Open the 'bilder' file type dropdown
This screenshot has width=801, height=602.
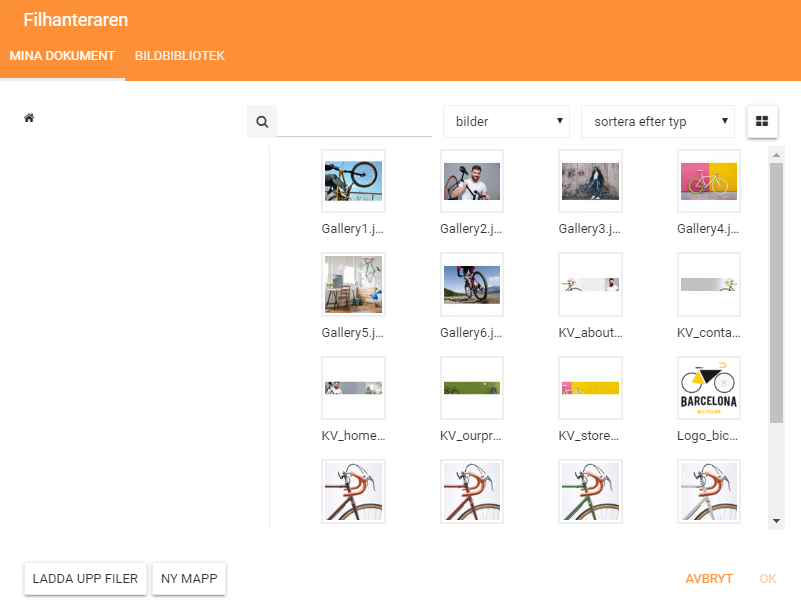click(x=506, y=122)
